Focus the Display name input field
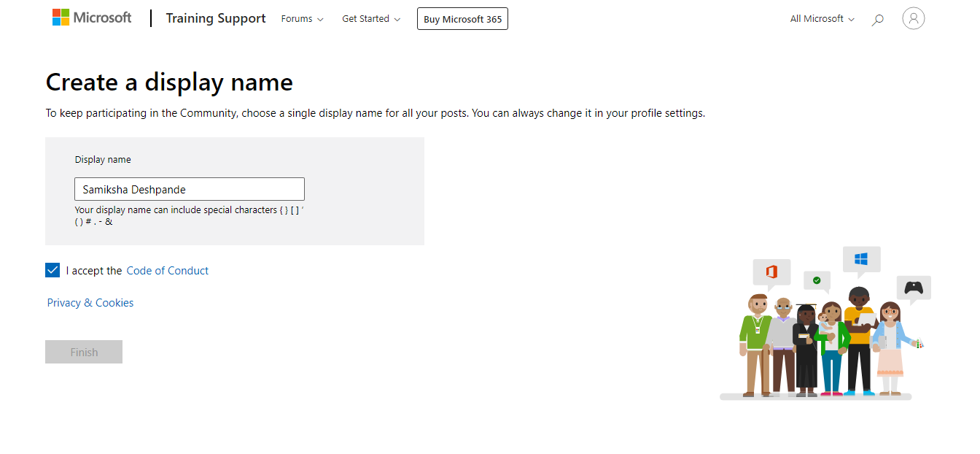980x454 pixels. tap(190, 189)
